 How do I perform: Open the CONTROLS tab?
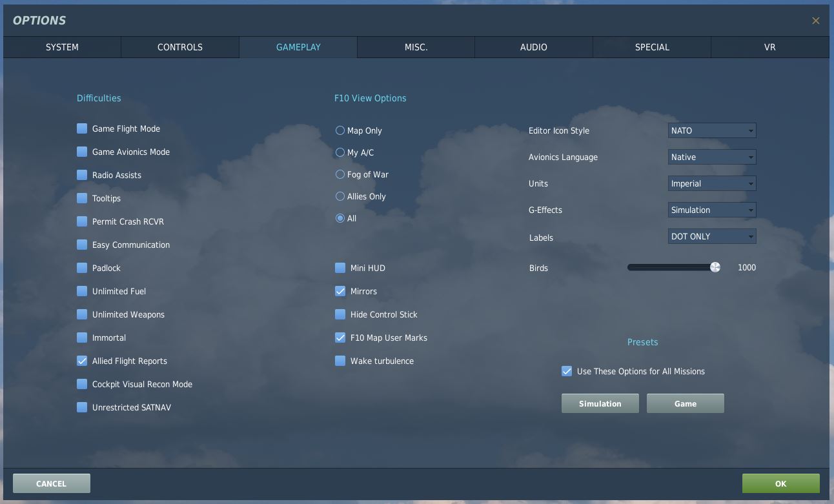point(180,47)
